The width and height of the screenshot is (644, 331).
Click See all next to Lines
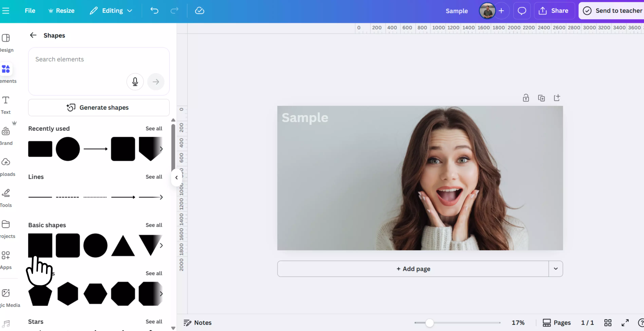[154, 177]
